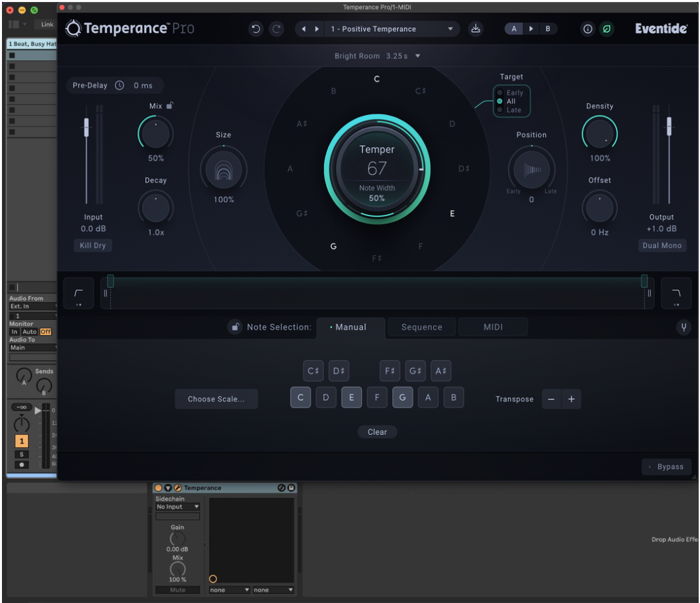Open the Positive Temperance preset dropdown
Screen dimensions: 700x603
pyautogui.click(x=450, y=29)
